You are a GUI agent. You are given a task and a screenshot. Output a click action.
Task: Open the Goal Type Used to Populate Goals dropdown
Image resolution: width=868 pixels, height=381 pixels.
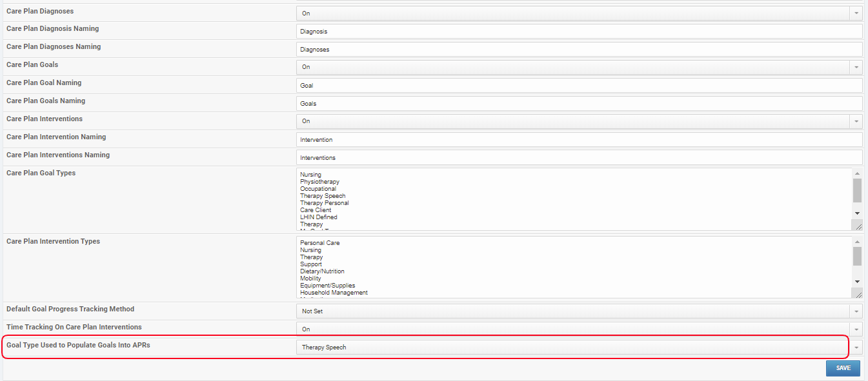coord(856,347)
